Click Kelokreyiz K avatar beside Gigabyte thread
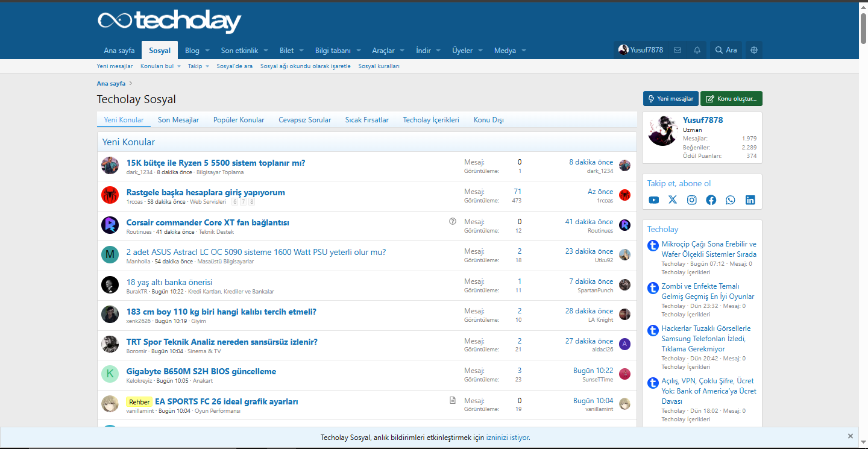 tap(110, 374)
